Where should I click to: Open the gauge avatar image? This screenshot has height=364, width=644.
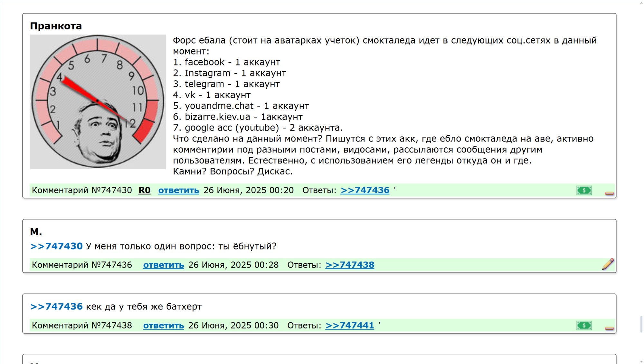(98, 102)
